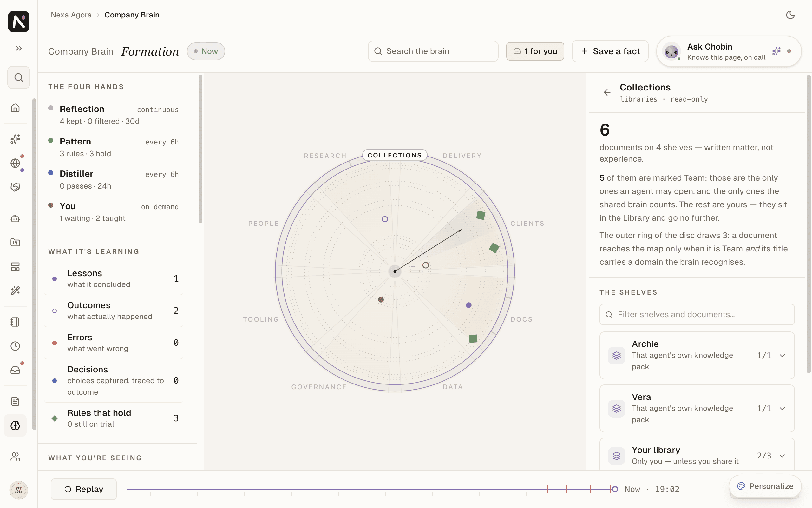Click the SL user avatar
Image resolution: width=812 pixels, height=508 pixels.
[18, 490]
